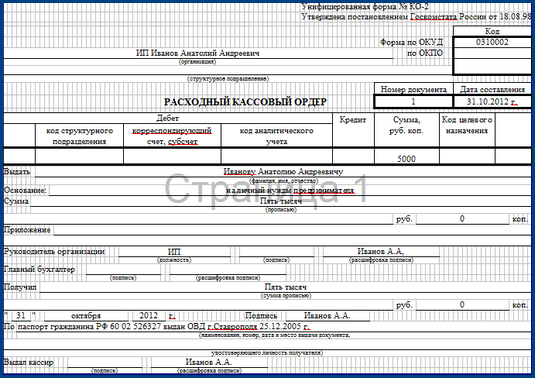Click the 'Выдать' label
Screen dimensions: 535x378
pos(17,172)
